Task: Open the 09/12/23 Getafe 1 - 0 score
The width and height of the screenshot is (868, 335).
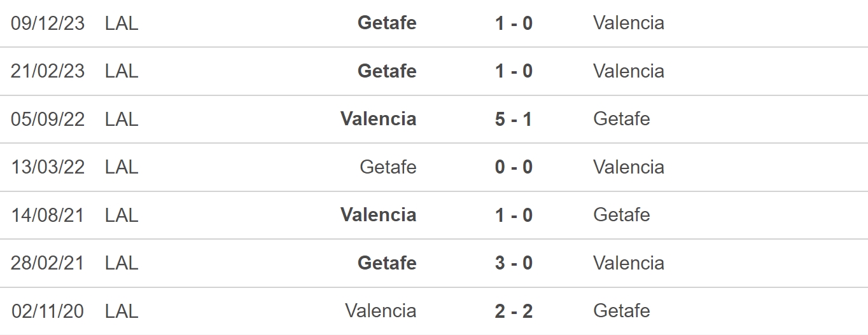Action: click(x=514, y=24)
